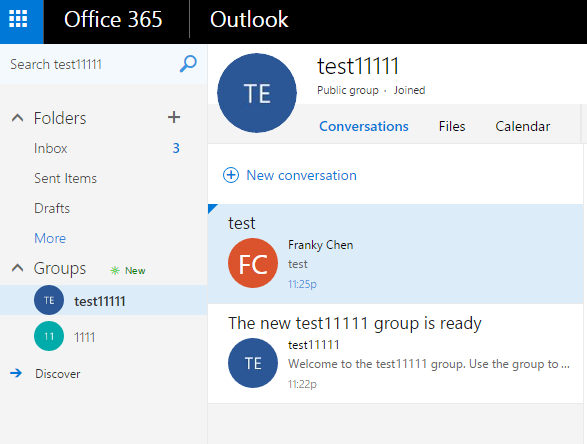Viewport: 587px width, 444px height.
Task: Click the test11111 group title heading
Action: (358, 66)
